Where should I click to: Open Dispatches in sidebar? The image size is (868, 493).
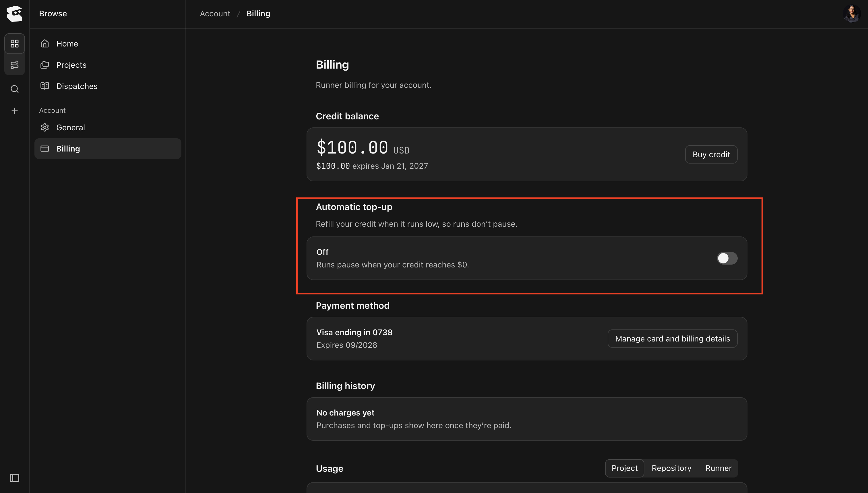point(108,86)
